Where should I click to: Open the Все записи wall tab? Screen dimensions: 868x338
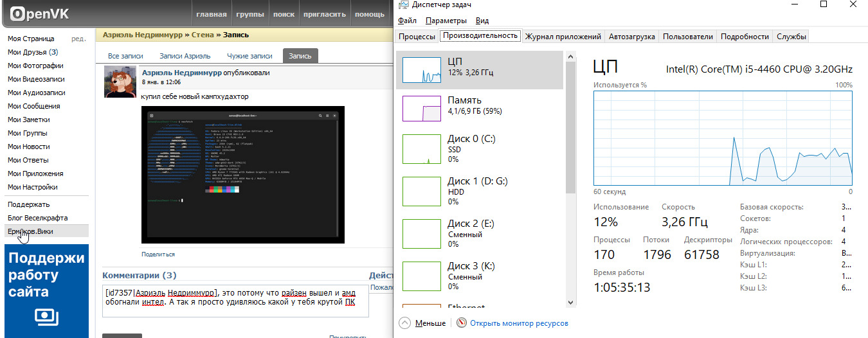[125, 56]
